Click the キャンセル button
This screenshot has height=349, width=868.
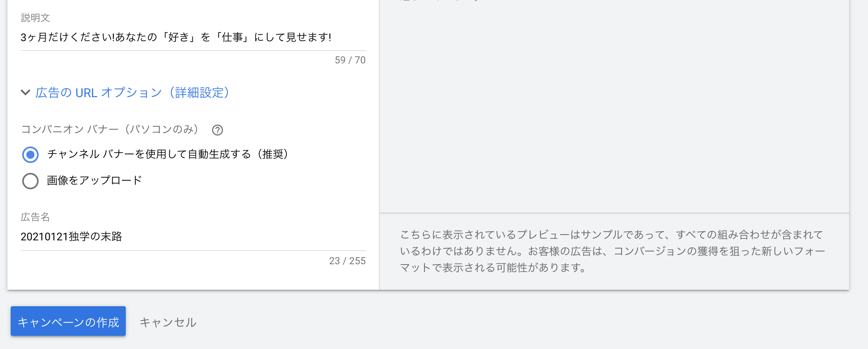(168, 322)
